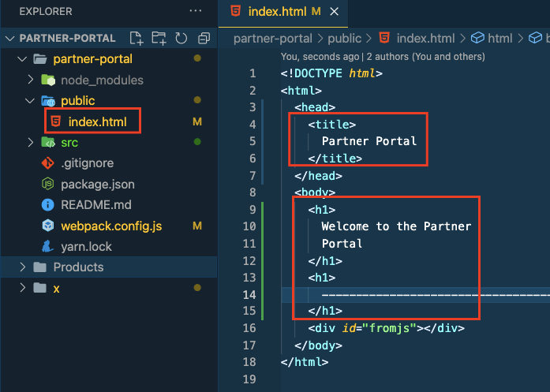The height and width of the screenshot is (392, 550).
Task: Collapse all folders using Explorer header icon
Action: coord(204,38)
